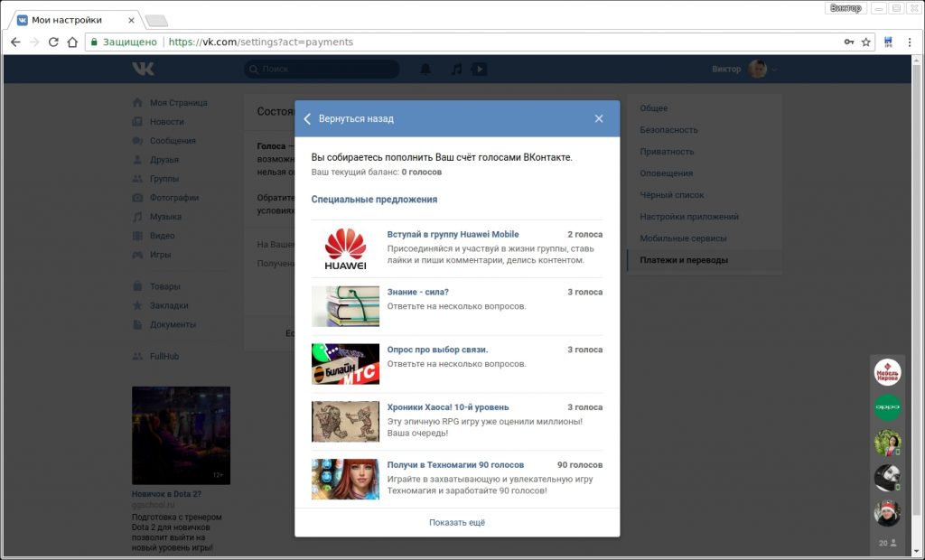
Task: Click the Закладки star sidebar icon
Action: 137,305
